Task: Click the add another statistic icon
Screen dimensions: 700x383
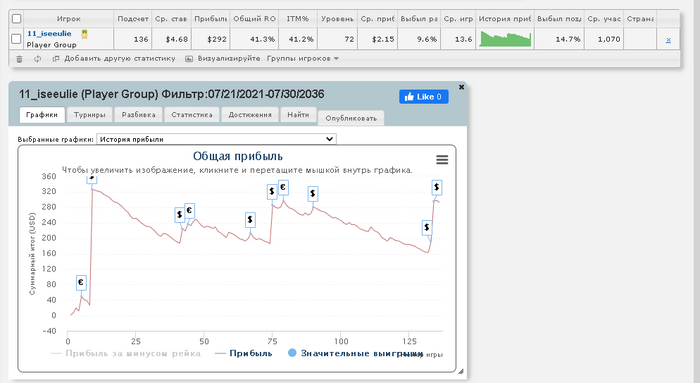Action: [56, 58]
